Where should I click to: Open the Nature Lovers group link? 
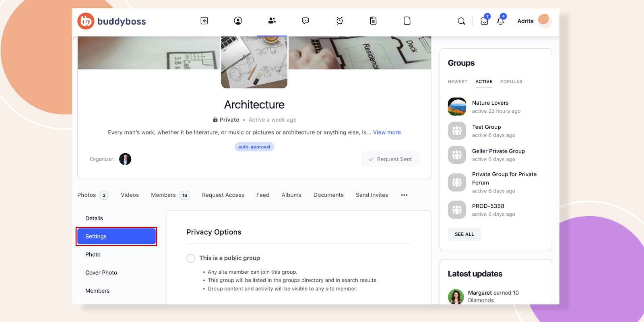490,103
